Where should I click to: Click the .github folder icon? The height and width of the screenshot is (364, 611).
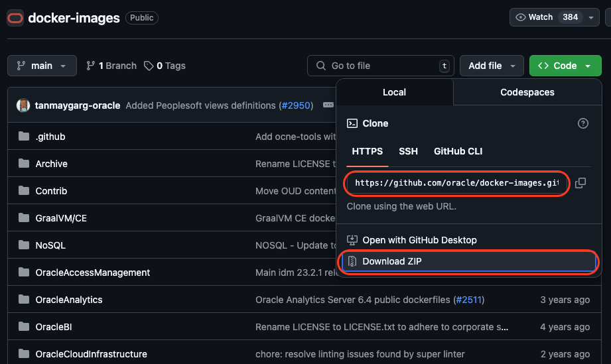24,137
